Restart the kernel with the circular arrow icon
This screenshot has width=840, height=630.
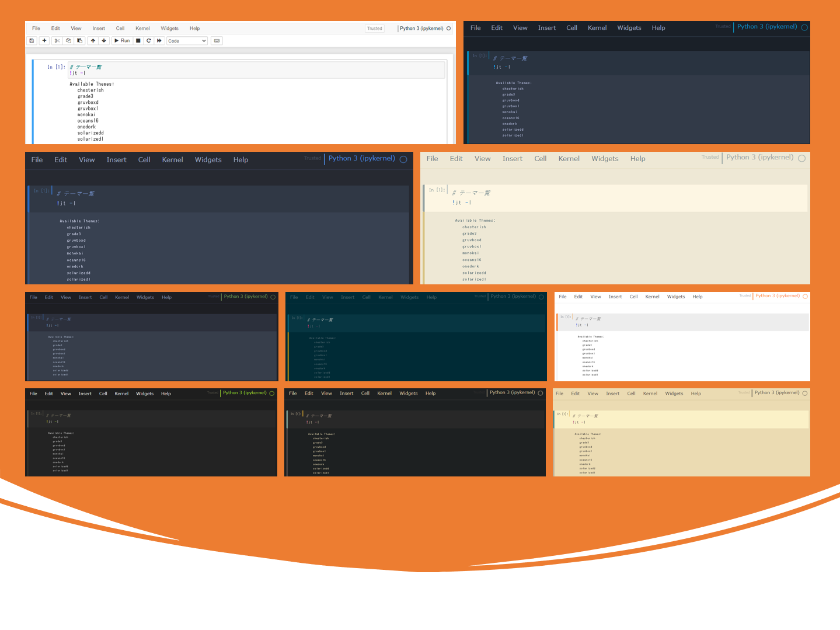(x=149, y=41)
